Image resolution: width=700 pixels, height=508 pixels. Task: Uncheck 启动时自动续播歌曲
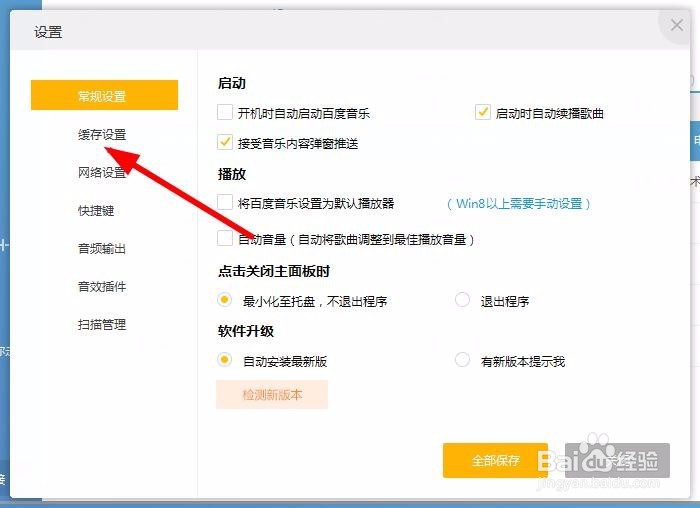483,112
